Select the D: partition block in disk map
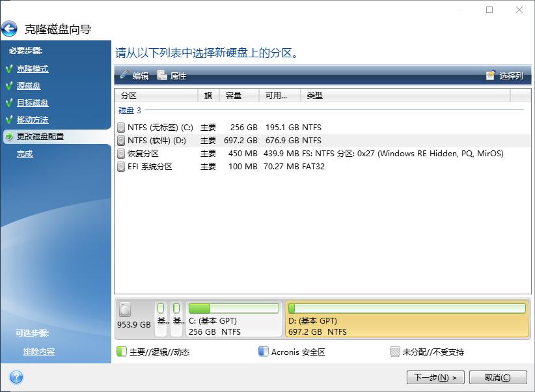This screenshot has width=535, height=392. point(407,315)
